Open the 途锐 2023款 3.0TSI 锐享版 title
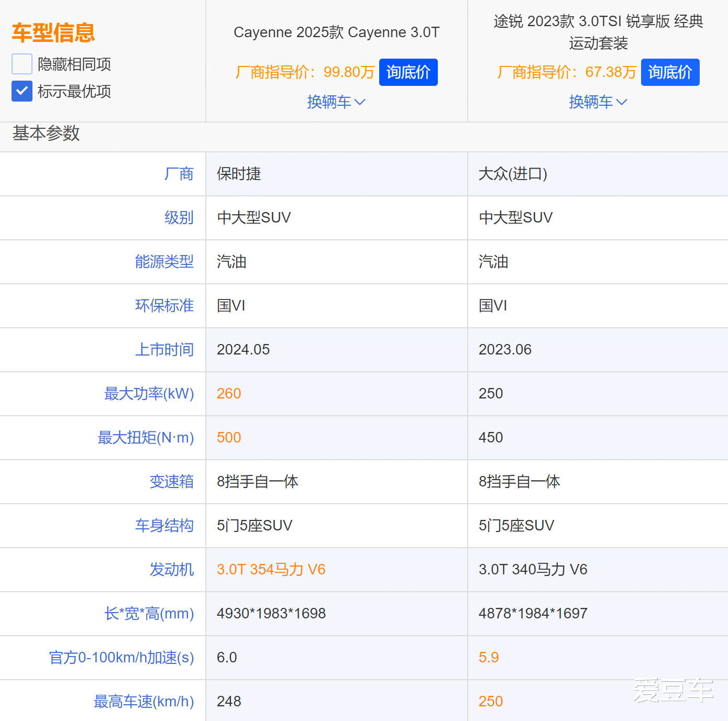 point(598,32)
